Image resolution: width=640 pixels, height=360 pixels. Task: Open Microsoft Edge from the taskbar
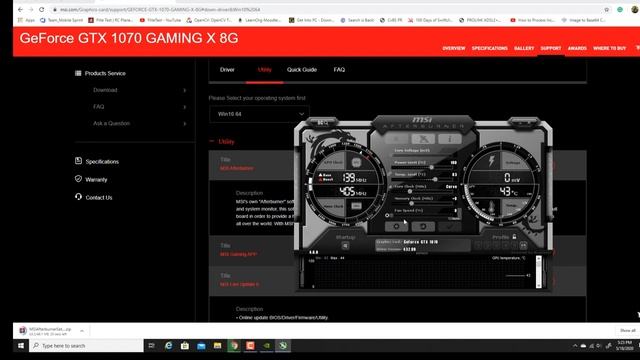point(168,346)
